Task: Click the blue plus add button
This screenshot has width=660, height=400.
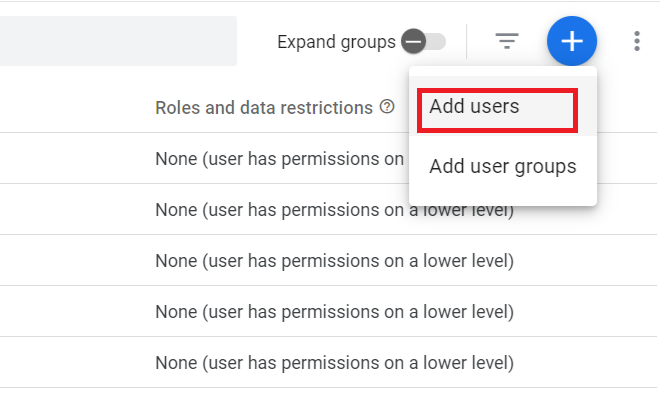Action: tap(572, 41)
